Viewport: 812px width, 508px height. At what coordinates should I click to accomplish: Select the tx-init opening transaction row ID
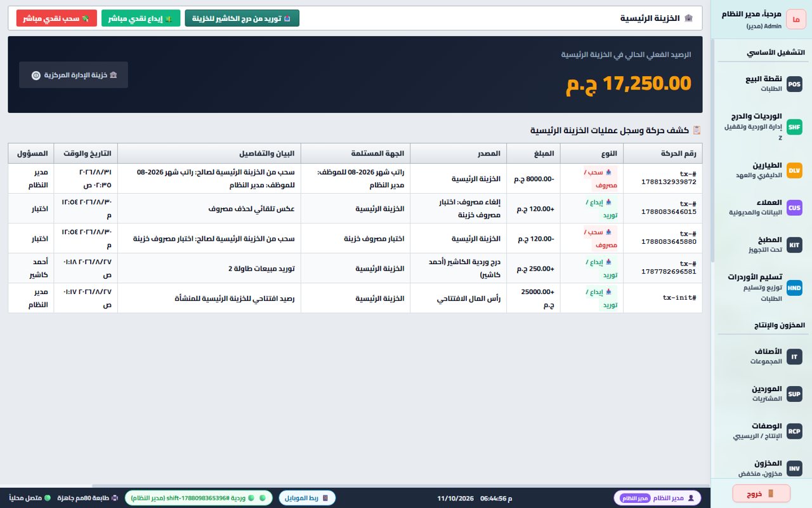[679, 297]
